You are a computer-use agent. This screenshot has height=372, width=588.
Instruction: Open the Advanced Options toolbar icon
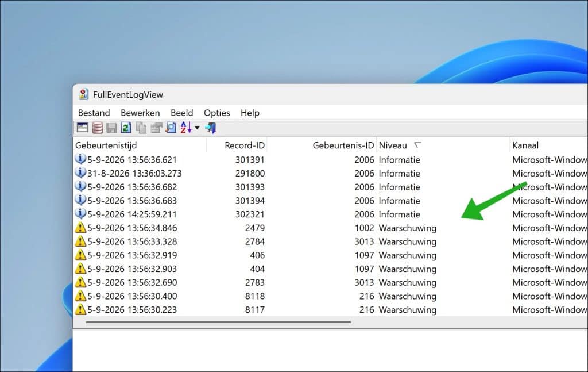pyautogui.click(x=83, y=128)
